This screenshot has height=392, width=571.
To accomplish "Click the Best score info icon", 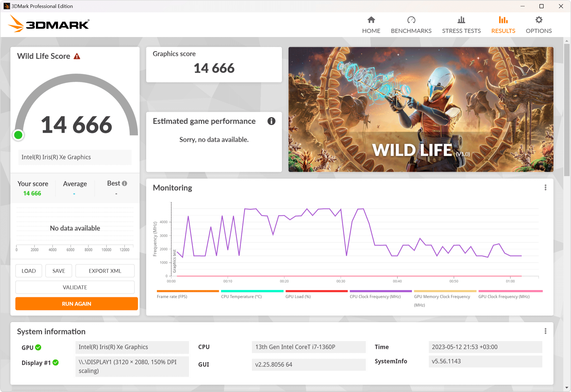I will coord(125,183).
